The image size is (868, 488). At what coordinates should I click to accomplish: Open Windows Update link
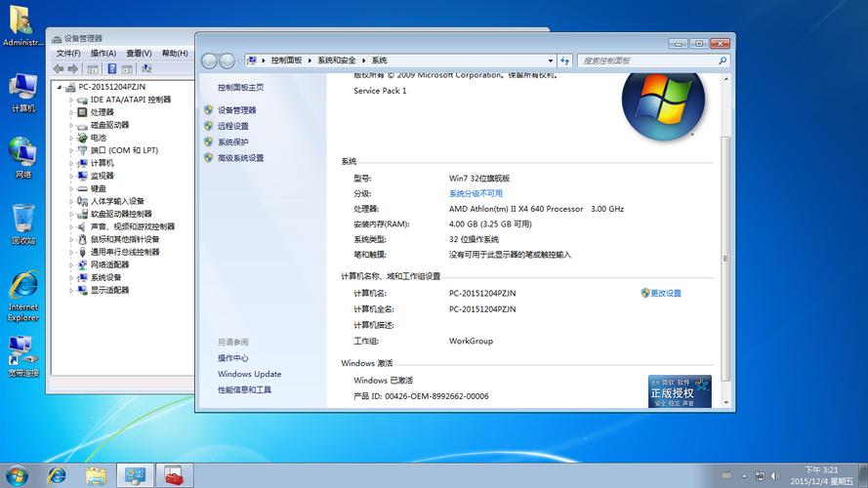tap(250, 374)
